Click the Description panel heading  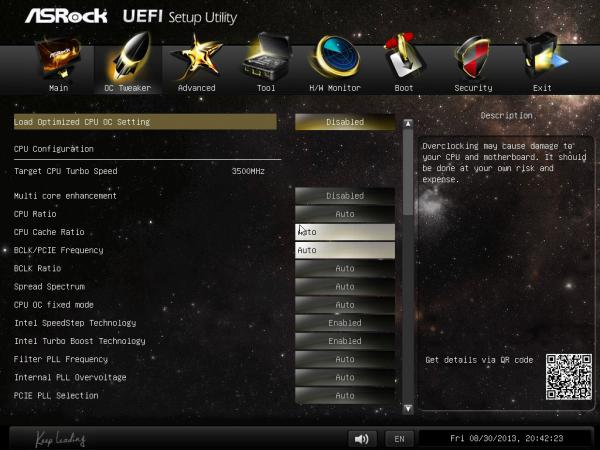[506, 116]
